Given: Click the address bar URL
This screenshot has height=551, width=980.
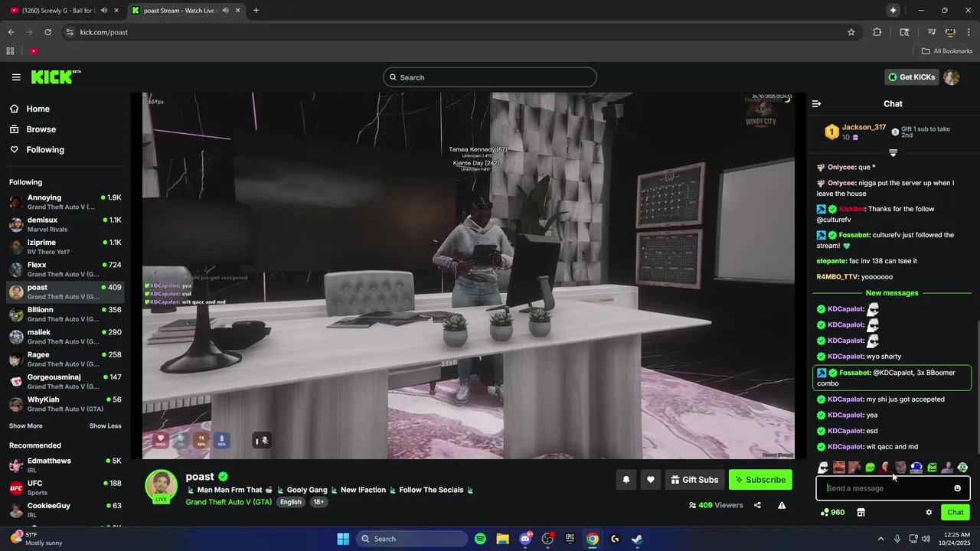Looking at the screenshot, I should (103, 32).
